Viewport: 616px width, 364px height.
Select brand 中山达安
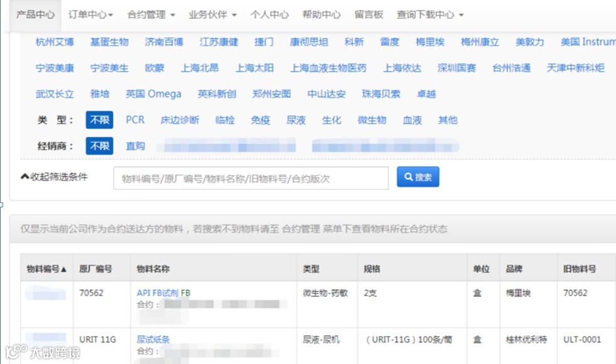(326, 94)
